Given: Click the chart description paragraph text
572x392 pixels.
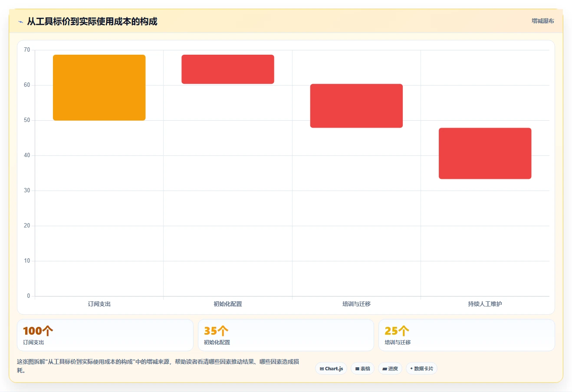Looking at the screenshot, I should (x=158, y=366).
